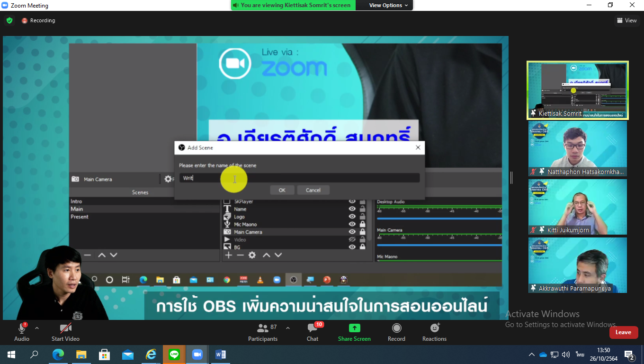644x364 pixels.
Task: Adjust the Main Camera volume slider in mixer
Action: (439, 246)
